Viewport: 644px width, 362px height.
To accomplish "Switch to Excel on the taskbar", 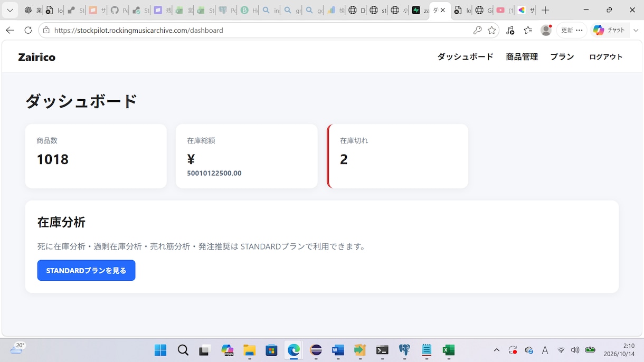I will [x=449, y=350].
